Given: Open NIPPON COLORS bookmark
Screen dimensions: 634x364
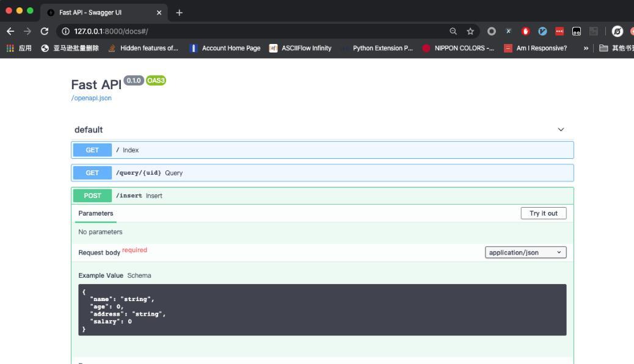Looking at the screenshot, I should (458, 48).
